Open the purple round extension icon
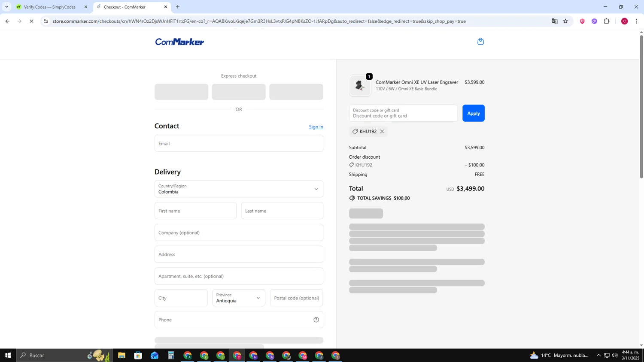 [594, 21]
